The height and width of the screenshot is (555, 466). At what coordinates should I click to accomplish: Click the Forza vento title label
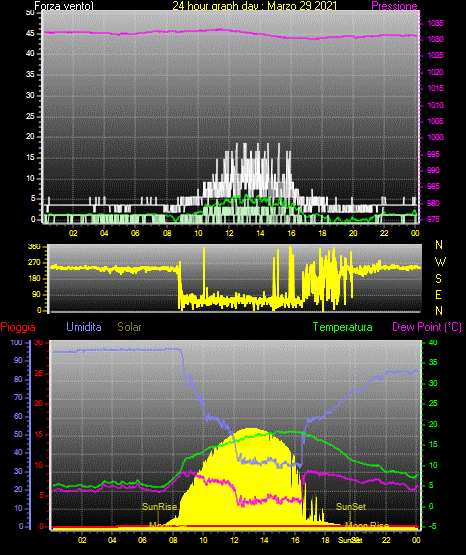64,6
